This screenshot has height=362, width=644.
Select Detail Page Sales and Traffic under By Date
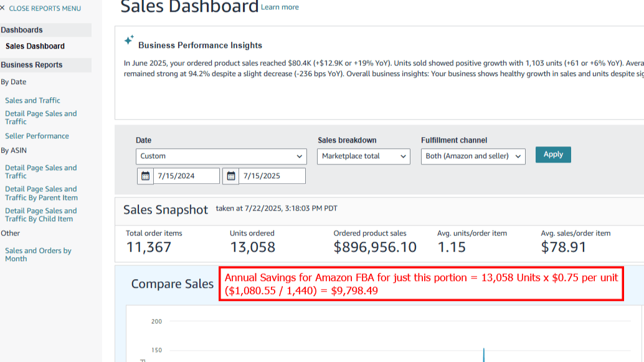coord(40,117)
